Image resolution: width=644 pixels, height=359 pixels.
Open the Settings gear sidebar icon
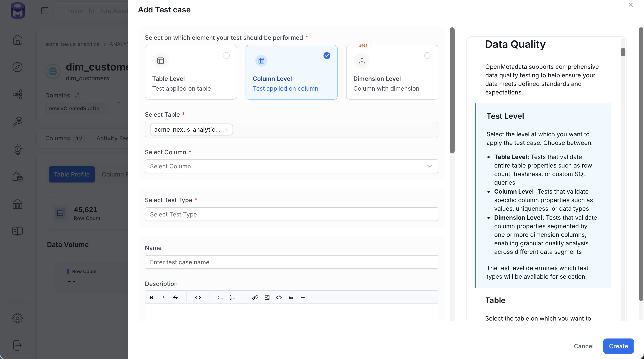pos(18,318)
